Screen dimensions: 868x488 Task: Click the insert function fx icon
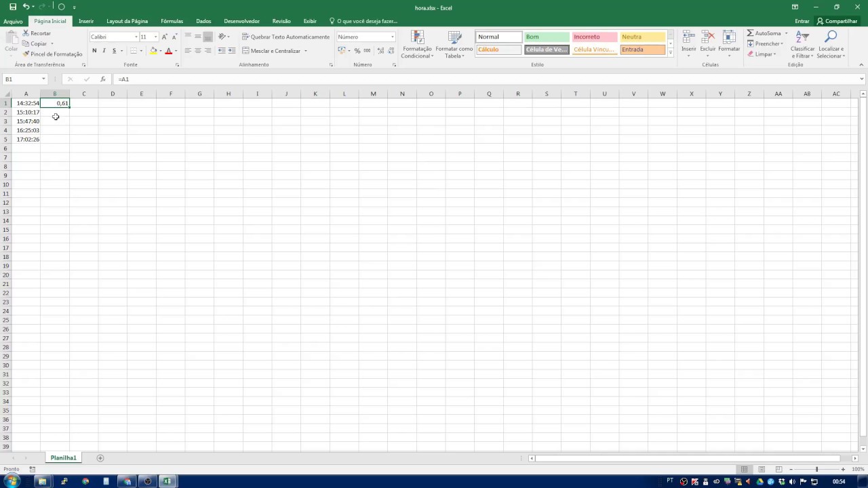tap(103, 79)
